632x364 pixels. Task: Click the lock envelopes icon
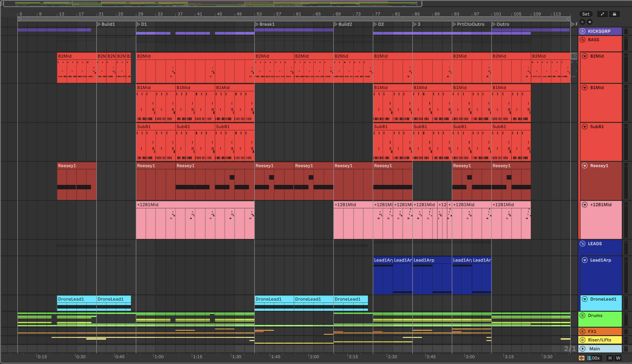614,14
